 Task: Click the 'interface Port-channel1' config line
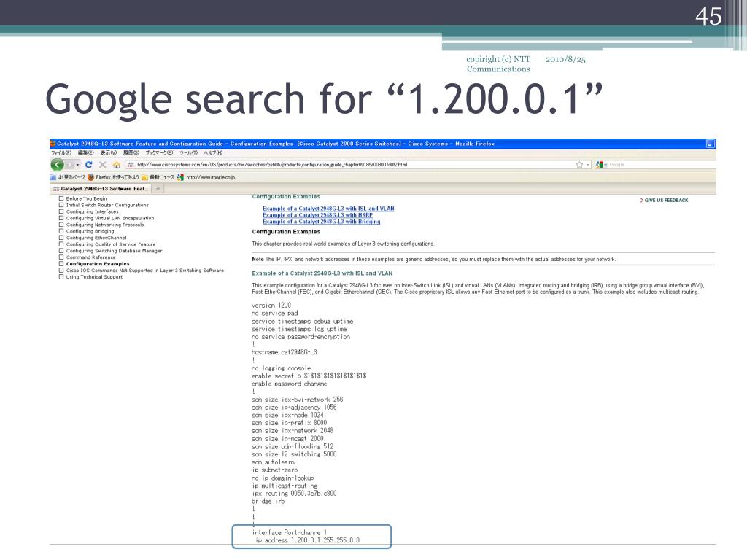pos(290,532)
